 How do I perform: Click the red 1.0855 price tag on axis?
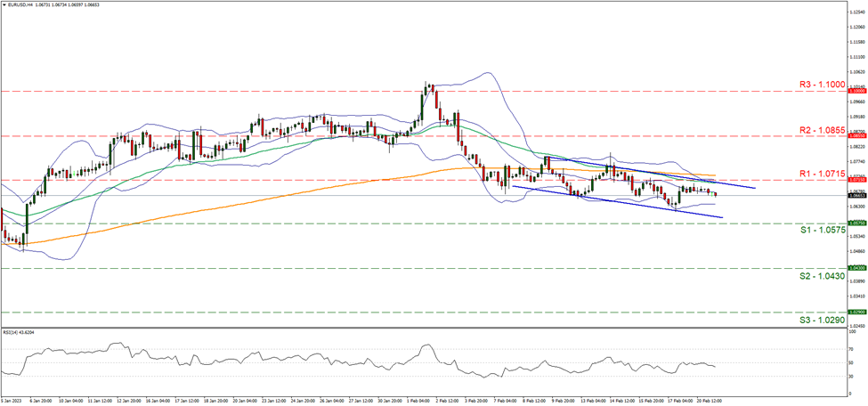pyautogui.click(x=856, y=135)
